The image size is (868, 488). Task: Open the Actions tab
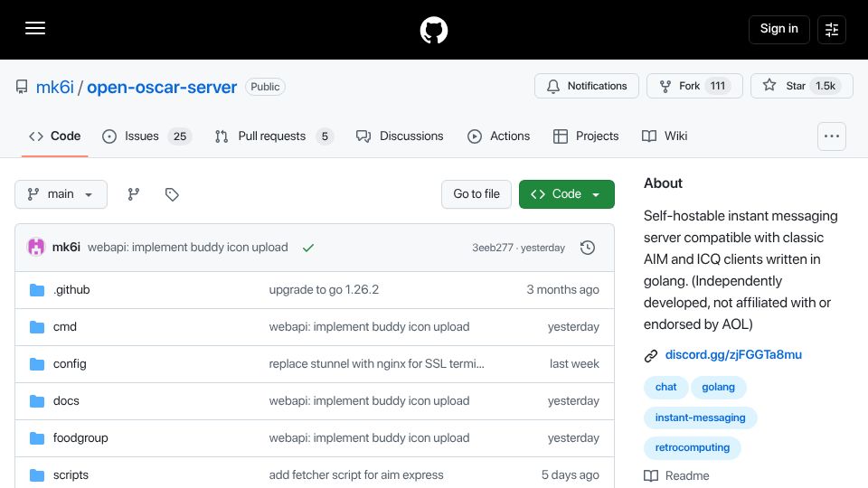[498, 136]
